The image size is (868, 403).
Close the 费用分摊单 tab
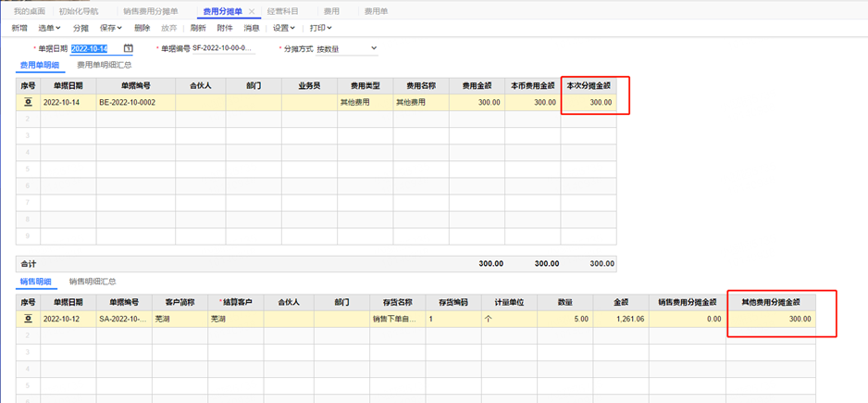pos(252,11)
